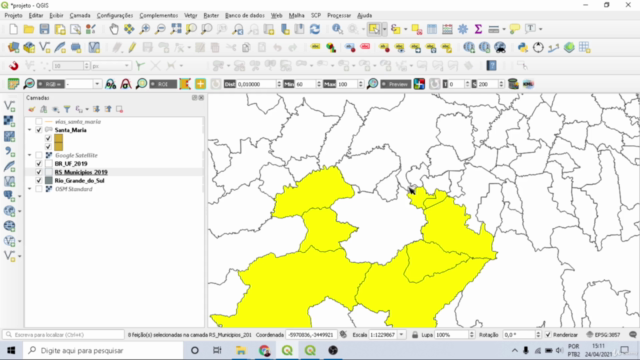
Task: Open the Processing Toolbox gear icon
Action: tap(463, 29)
